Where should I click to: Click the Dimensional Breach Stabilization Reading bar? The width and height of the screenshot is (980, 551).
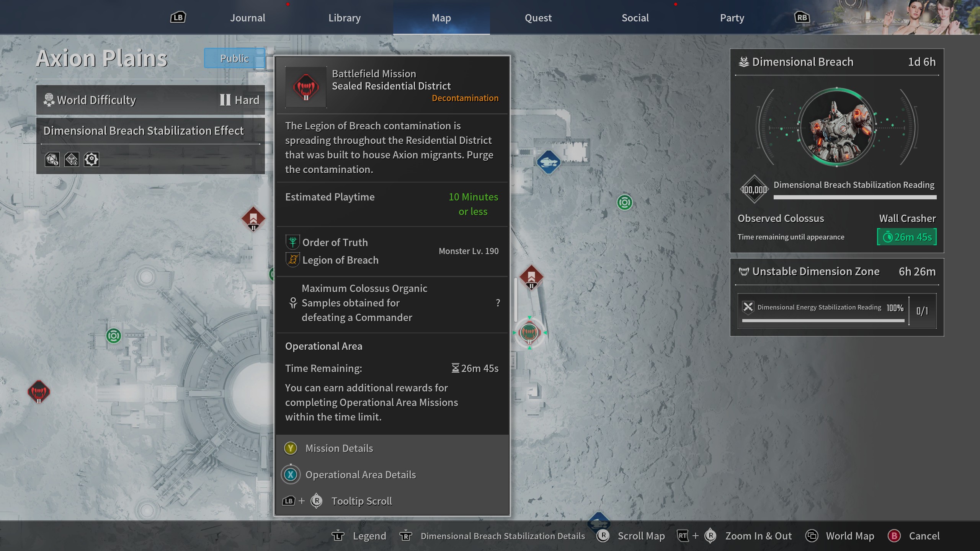coord(854,197)
